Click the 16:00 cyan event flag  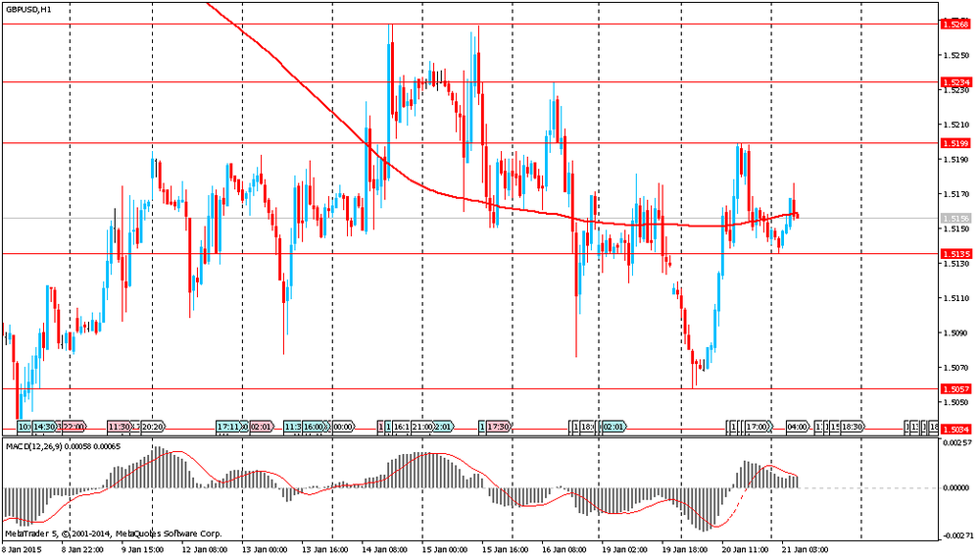pos(313,428)
